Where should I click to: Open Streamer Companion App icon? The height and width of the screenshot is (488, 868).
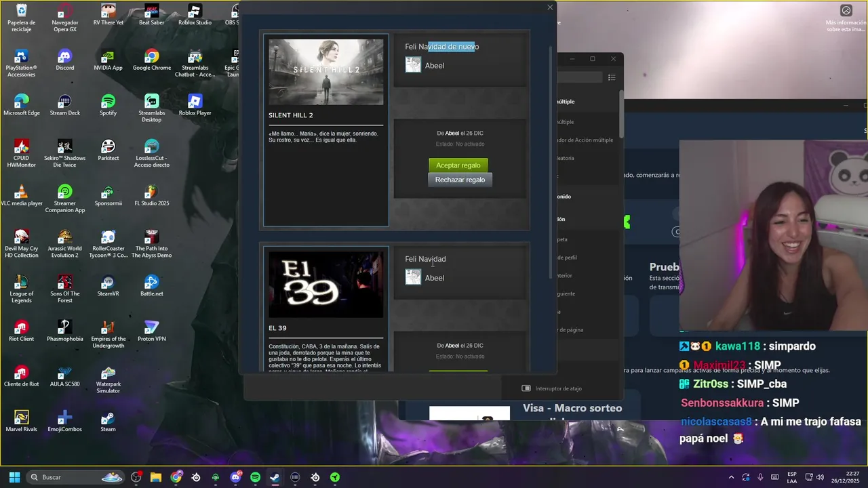64,199
